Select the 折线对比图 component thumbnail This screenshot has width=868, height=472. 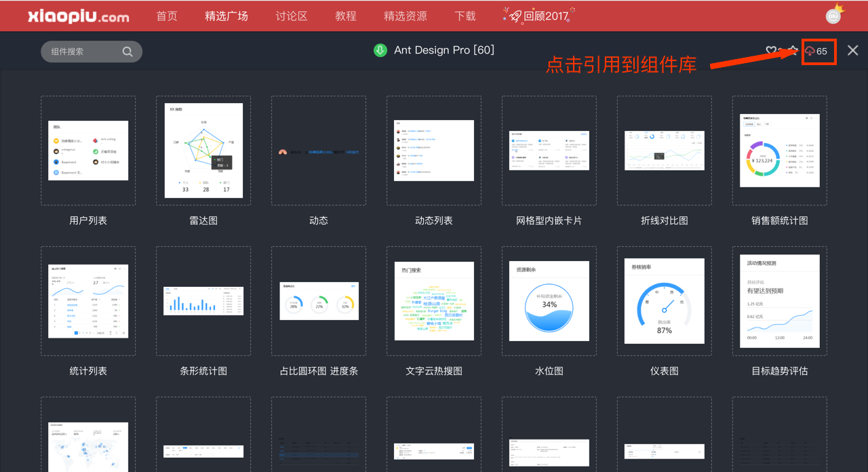[665, 151]
